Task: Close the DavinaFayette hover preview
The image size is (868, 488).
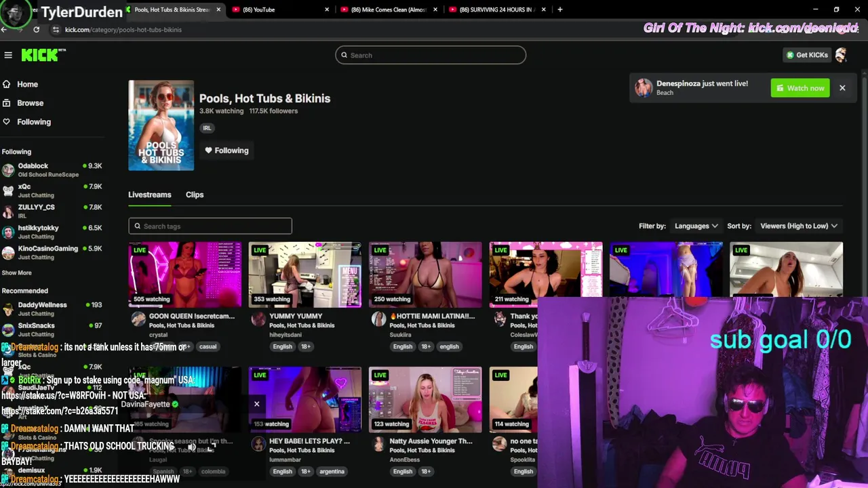Action: tap(256, 404)
